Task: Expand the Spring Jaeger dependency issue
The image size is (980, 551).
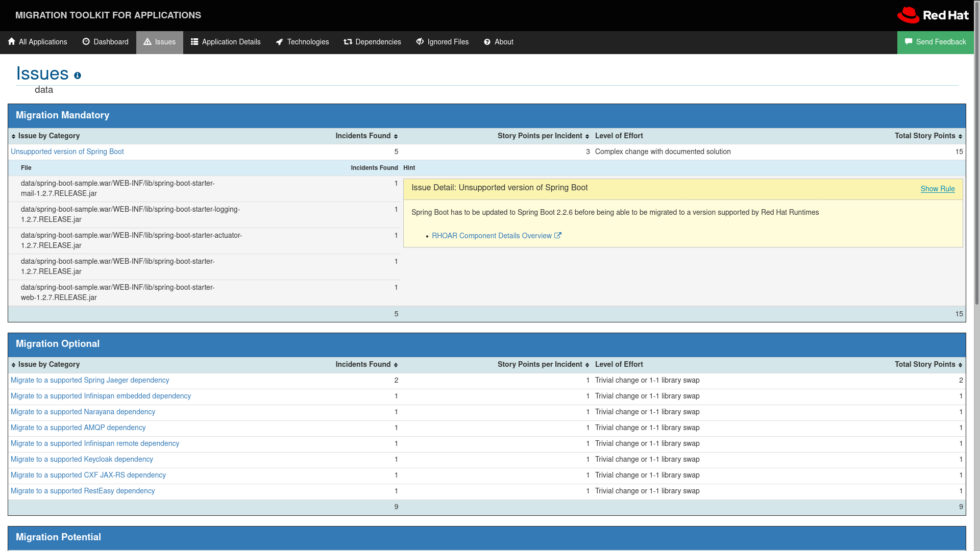Action: pyautogui.click(x=90, y=380)
